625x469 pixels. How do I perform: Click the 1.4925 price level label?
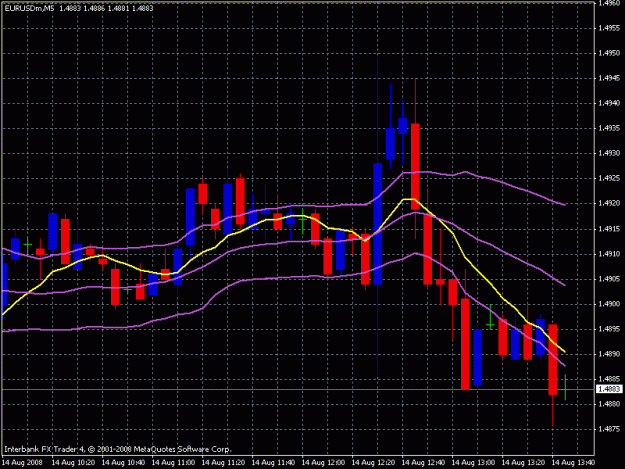coord(609,178)
